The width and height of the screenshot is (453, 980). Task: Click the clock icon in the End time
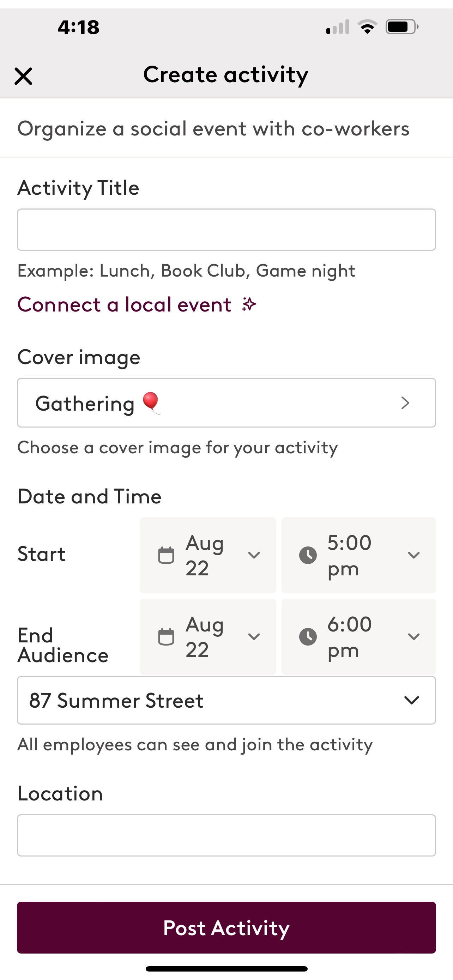[x=308, y=636]
